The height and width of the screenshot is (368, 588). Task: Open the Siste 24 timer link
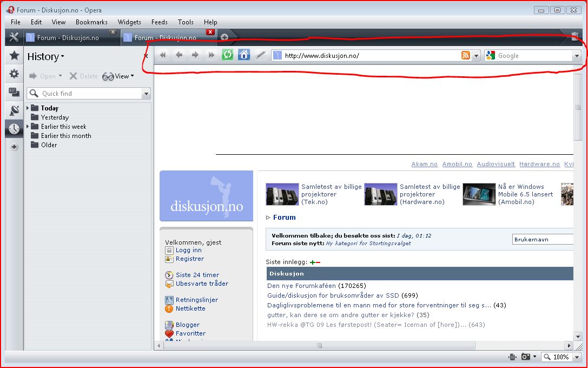coord(197,275)
